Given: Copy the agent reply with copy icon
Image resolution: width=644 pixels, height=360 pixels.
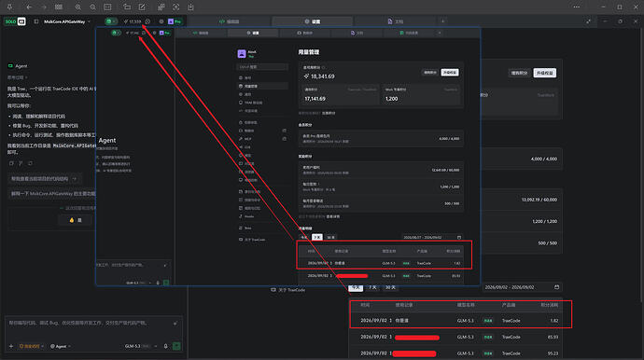Looking at the screenshot, I should pos(11,163).
